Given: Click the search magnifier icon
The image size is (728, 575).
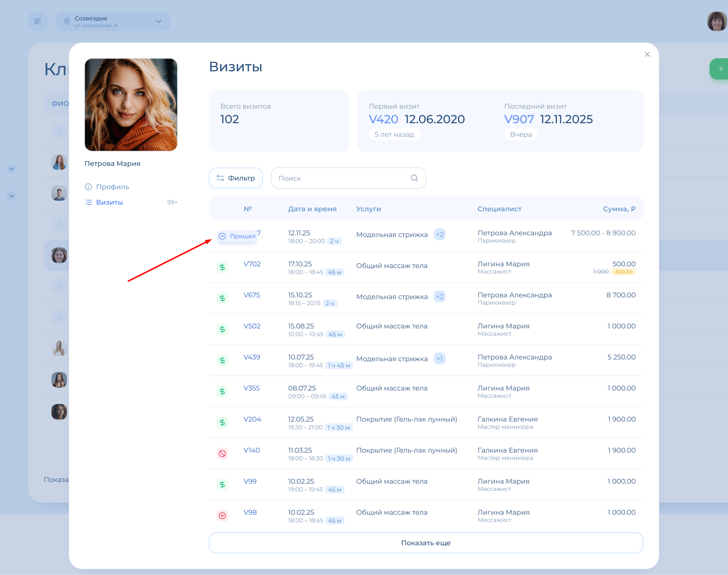Looking at the screenshot, I should click(x=414, y=178).
